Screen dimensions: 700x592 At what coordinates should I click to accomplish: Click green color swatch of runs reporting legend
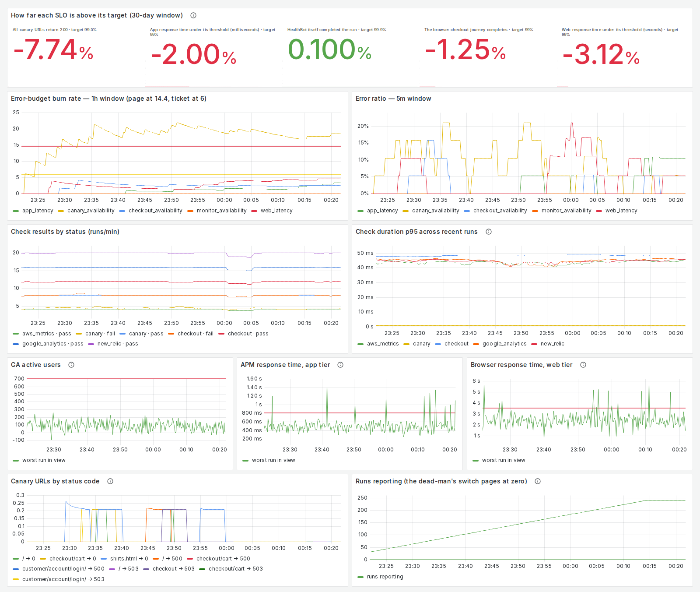(360, 577)
